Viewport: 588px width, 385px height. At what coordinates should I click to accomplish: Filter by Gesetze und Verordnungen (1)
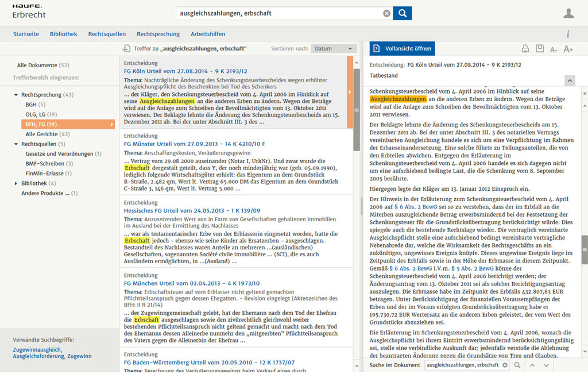(63, 154)
